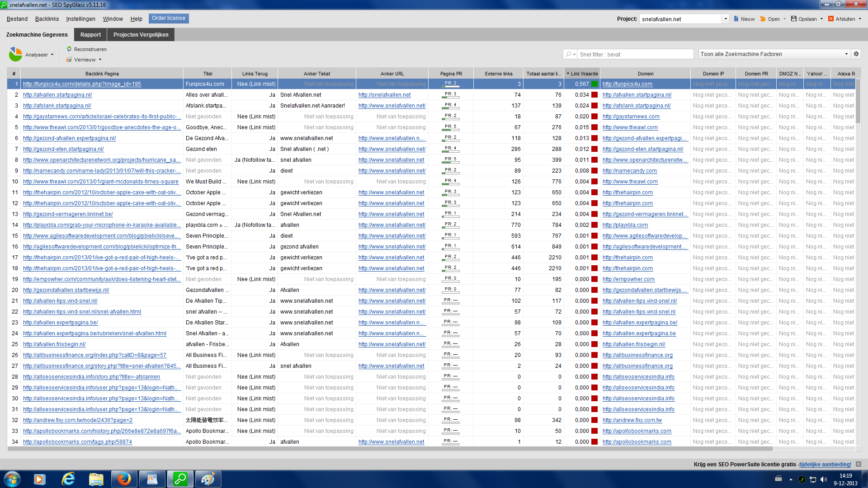This screenshot has height=488, width=868.
Task: Open funpics4u.com details.php backlink
Action: click(x=82, y=84)
